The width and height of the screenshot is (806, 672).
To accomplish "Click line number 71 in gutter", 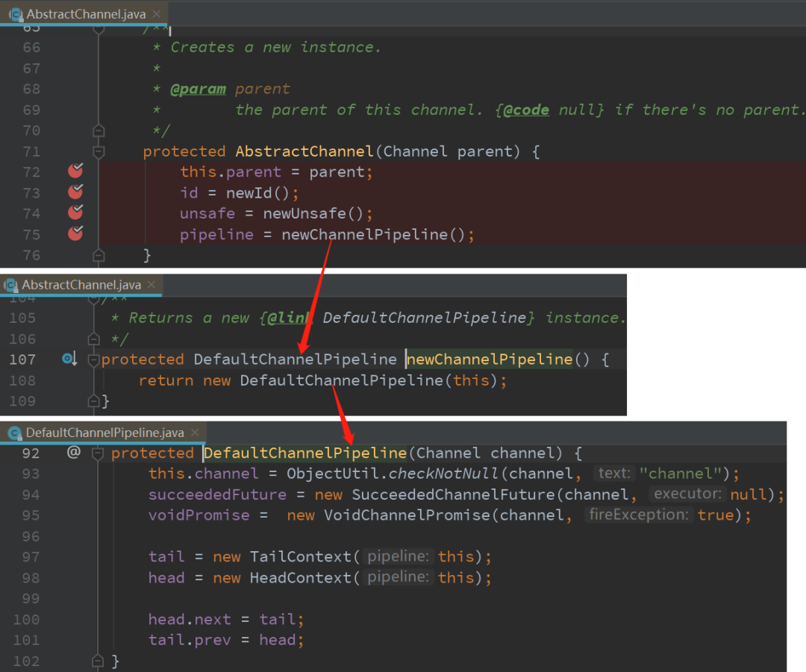I will (31, 151).
